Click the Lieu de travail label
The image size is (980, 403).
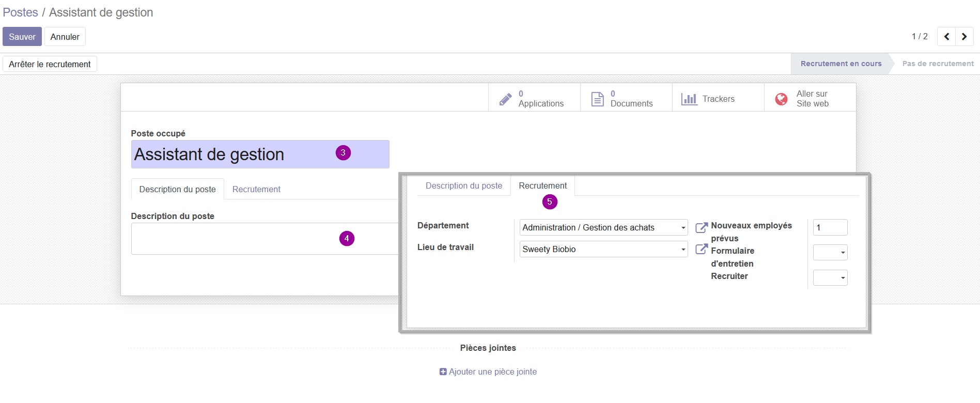point(445,247)
